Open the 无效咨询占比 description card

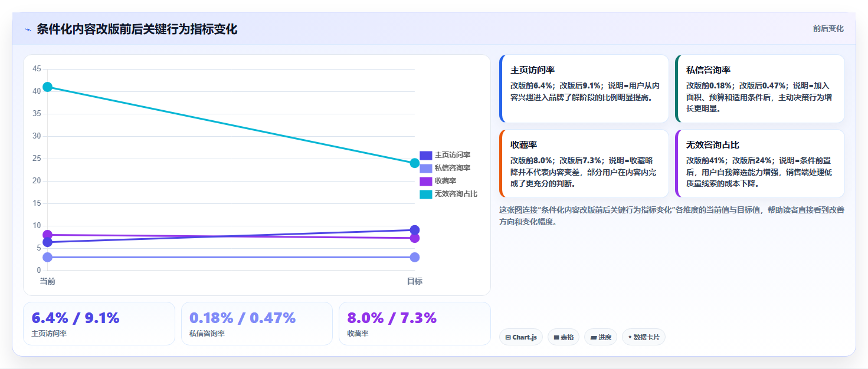760,164
